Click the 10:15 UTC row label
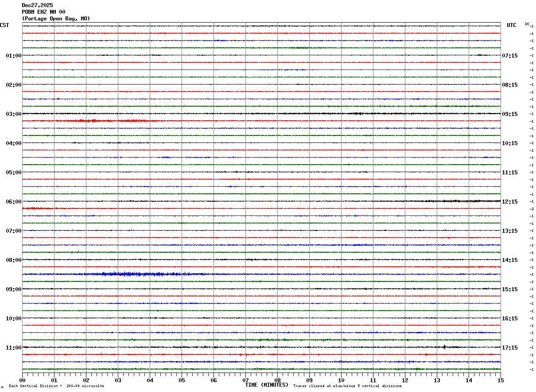536x392 pixels. point(510,143)
